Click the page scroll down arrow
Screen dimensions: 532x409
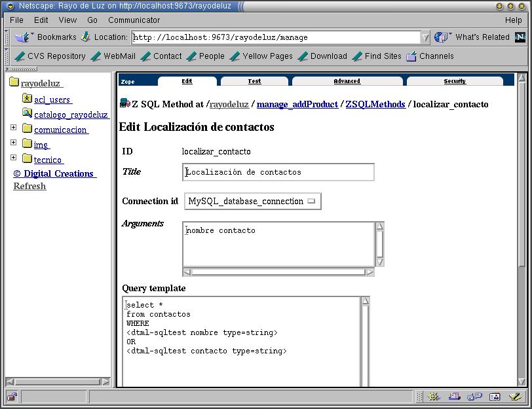522,382
